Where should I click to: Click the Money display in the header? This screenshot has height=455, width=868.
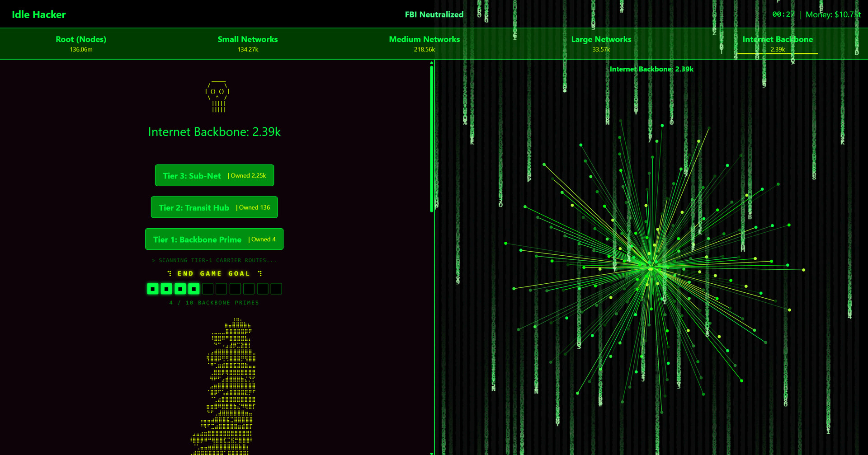pyautogui.click(x=833, y=14)
